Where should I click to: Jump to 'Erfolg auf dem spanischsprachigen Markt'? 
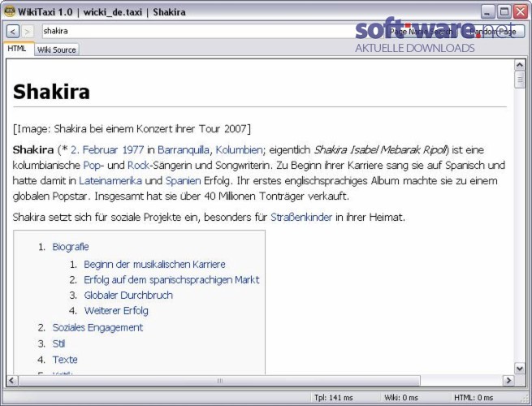171,280
